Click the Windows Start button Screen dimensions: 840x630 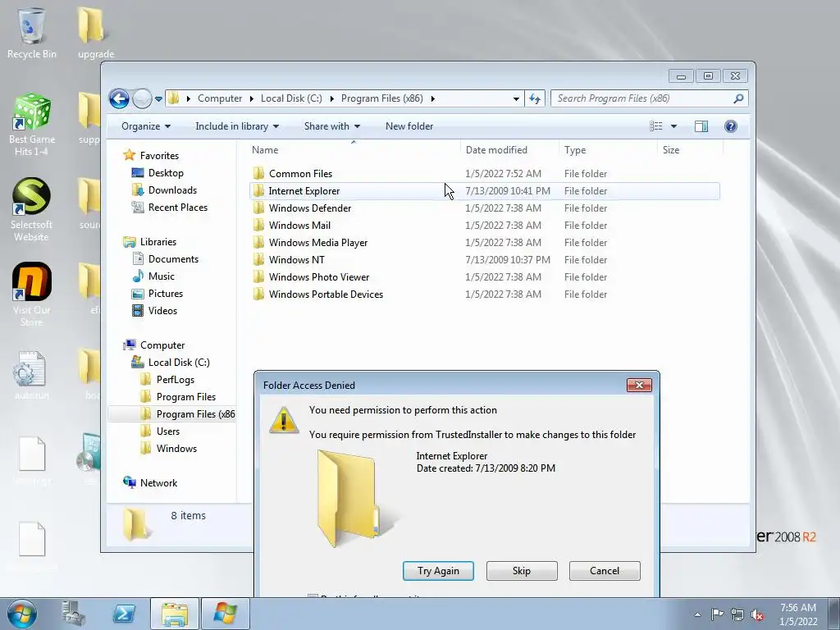(x=22, y=614)
